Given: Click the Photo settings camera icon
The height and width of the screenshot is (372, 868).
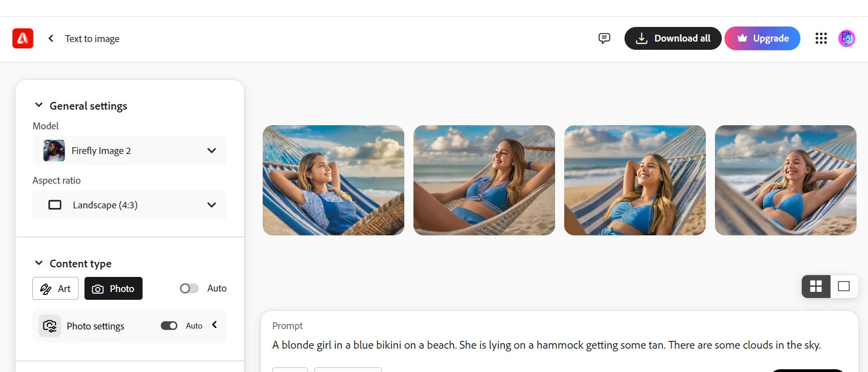Looking at the screenshot, I should click(x=50, y=326).
